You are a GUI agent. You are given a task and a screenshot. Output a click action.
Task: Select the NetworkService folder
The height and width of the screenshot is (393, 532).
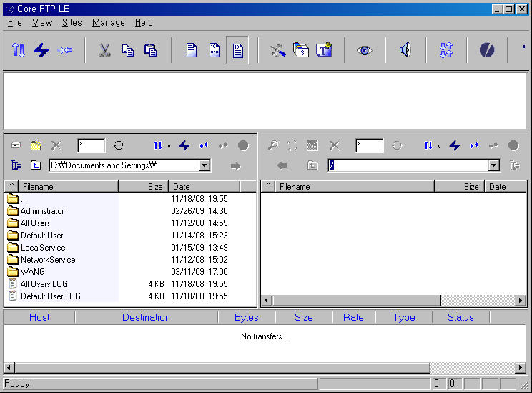[x=48, y=260]
